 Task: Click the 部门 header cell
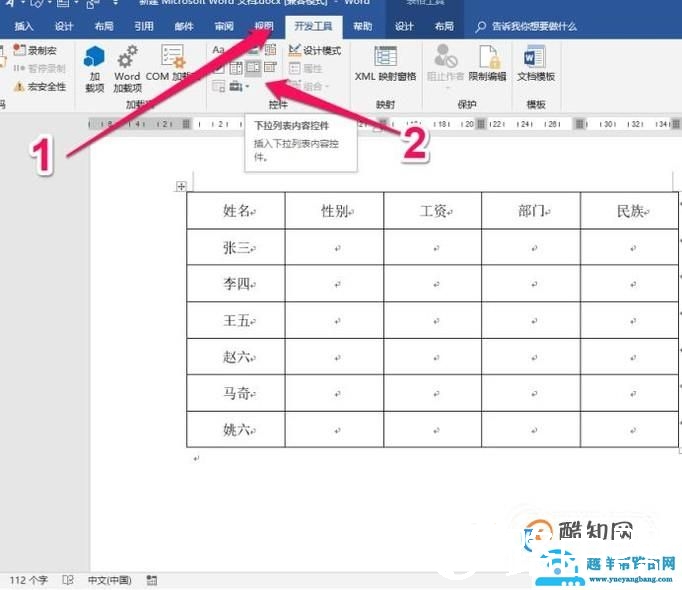pos(531,211)
